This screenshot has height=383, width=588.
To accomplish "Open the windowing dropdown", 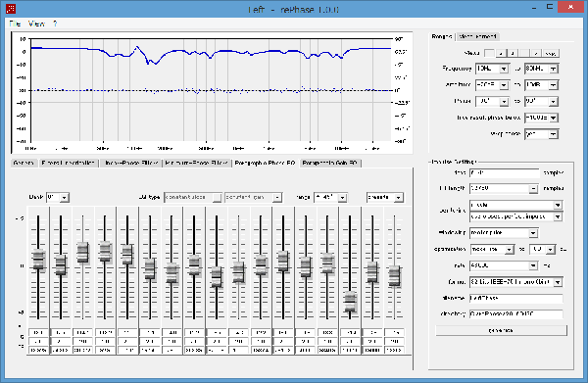I will (533, 233).
